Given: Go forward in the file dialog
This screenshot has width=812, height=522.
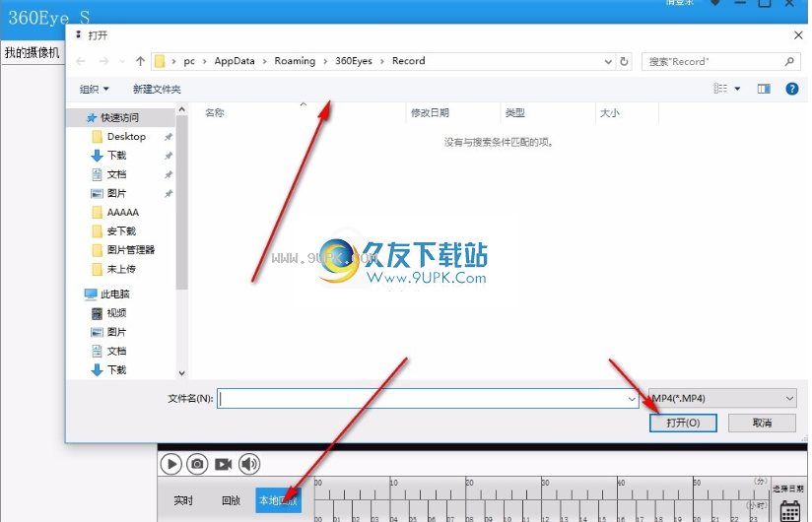Looking at the screenshot, I should 103,61.
